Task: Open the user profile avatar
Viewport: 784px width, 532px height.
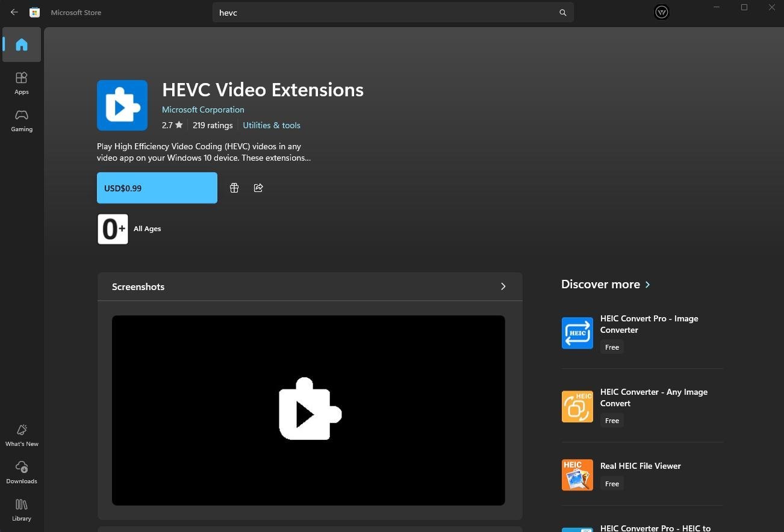Action: tap(661, 12)
